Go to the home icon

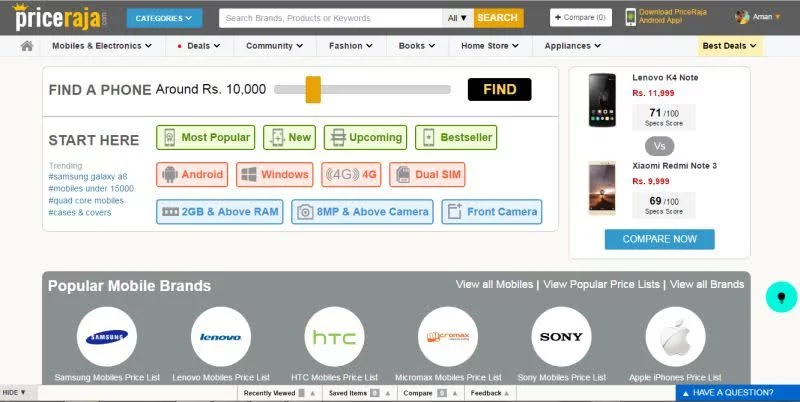(x=27, y=46)
